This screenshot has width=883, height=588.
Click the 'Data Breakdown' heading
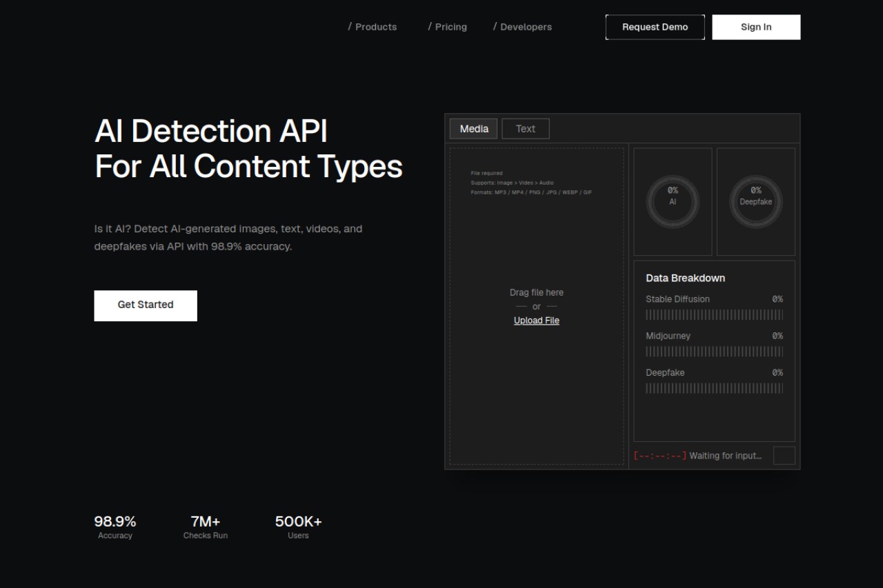click(685, 278)
